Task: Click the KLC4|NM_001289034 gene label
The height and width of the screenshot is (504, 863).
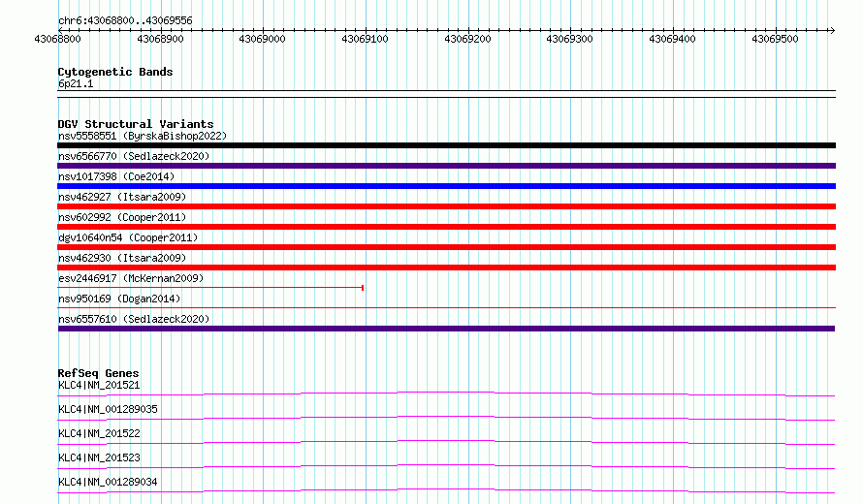Action: click(x=108, y=482)
